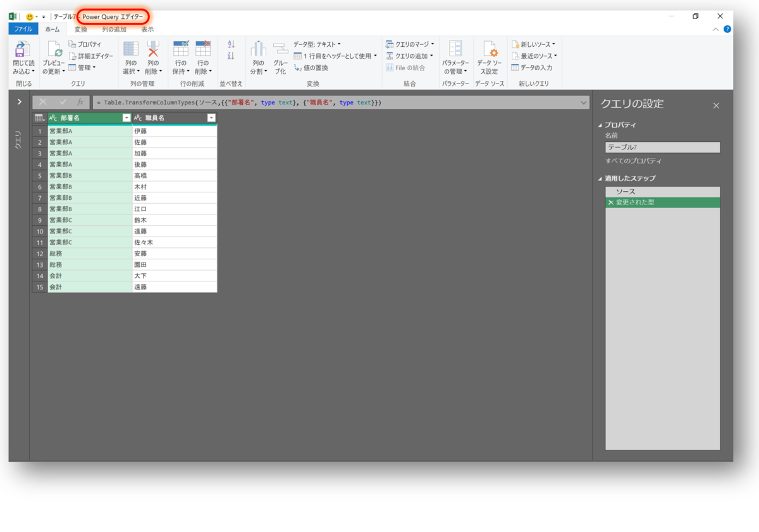Expand the formula bar with its arrow
759x532 pixels.
[583, 102]
